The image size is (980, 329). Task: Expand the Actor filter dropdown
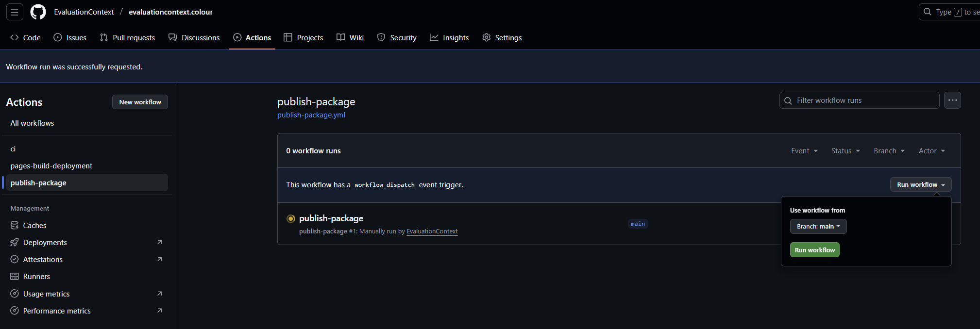point(931,151)
